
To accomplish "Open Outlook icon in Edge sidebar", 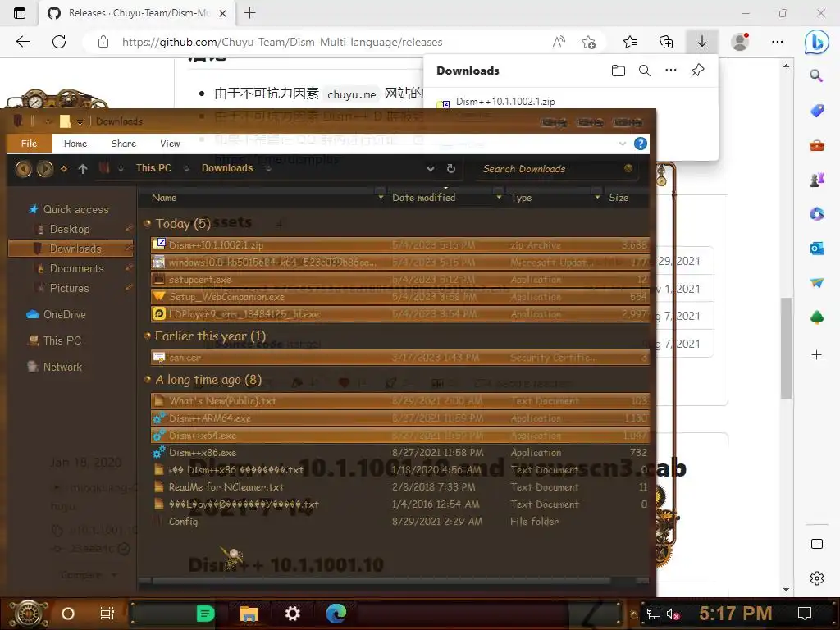I will click(x=816, y=249).
